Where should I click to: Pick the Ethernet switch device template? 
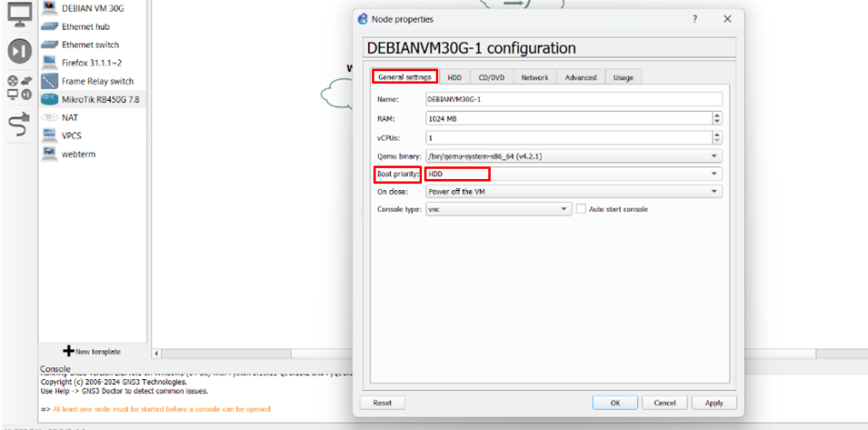[x=90, y=45]
